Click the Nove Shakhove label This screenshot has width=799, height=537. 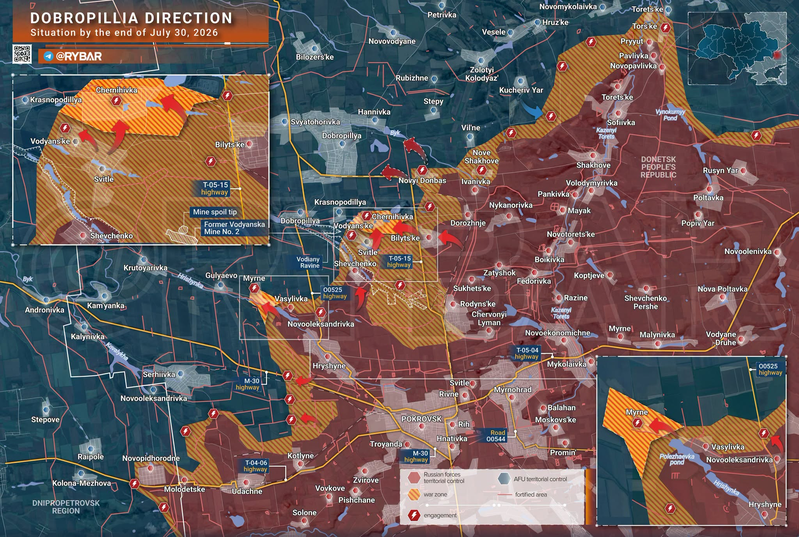(482, 156)
